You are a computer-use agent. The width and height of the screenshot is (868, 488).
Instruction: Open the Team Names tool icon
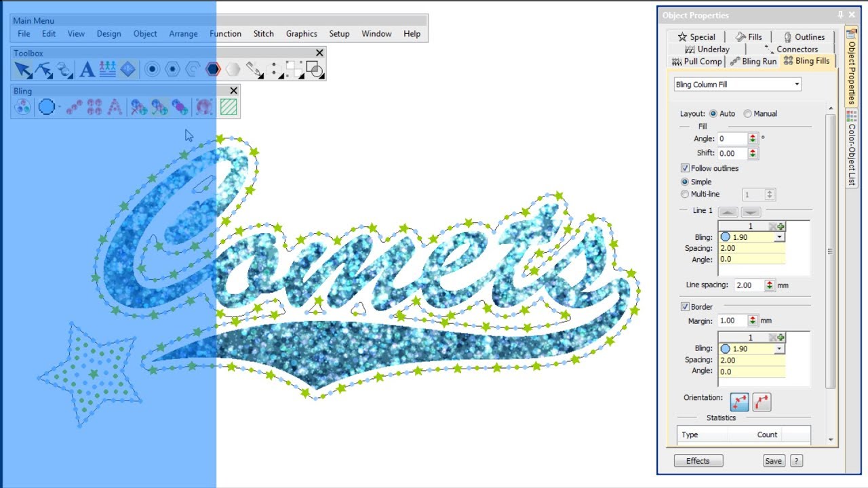click(x=107, y=69)
